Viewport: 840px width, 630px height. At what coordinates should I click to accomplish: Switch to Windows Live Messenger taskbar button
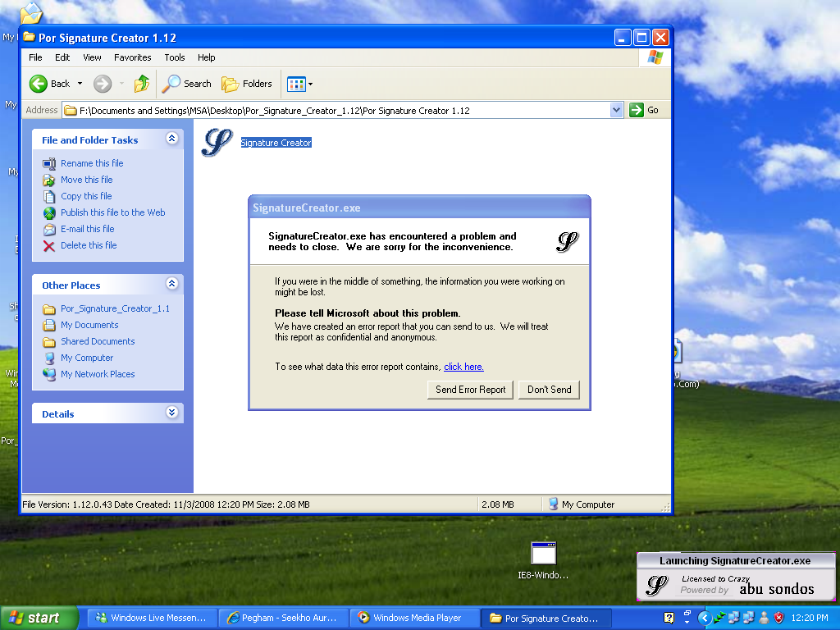[152, 619]
